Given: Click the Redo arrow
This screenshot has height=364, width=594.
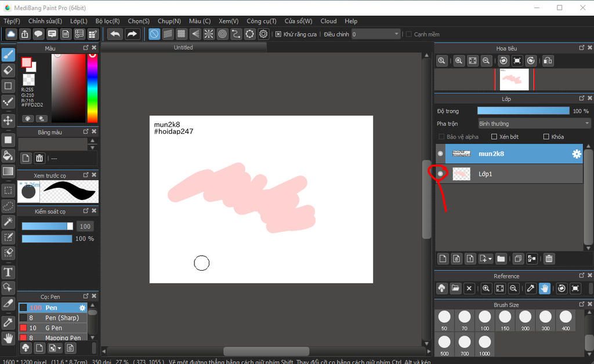Looking at the screenshot, I should tap(132, 34).
